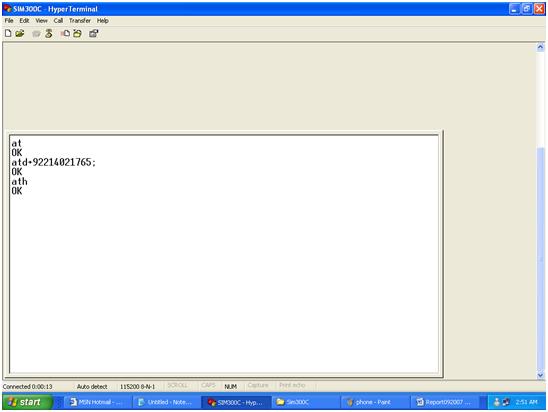This screenshot has width=548, height=412.
Task: Create a new connection with the New icon
Action: [8, 34]
